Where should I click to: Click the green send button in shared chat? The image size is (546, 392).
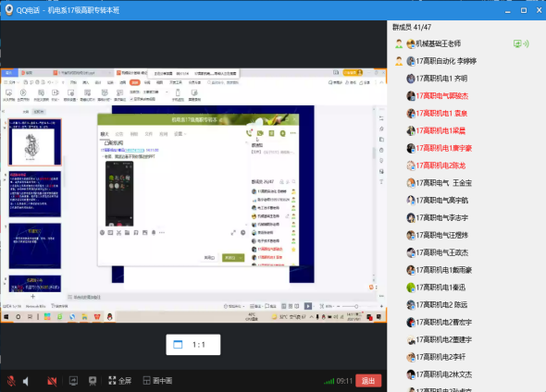(x=230, y=258)
